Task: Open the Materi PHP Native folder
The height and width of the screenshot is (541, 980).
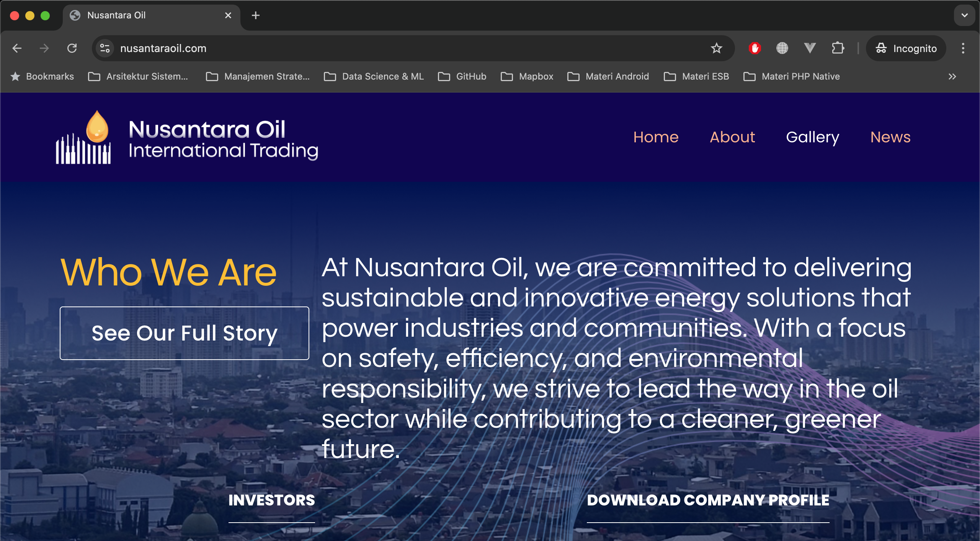Action: click(x=792, y=77)
